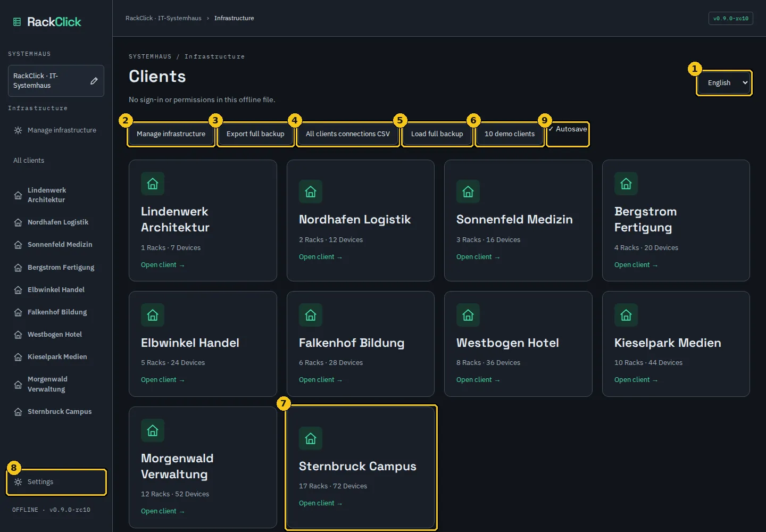Open Morgenwald Verwaltung in the sidebar
The image size is (766, 532).
(56, 384)
